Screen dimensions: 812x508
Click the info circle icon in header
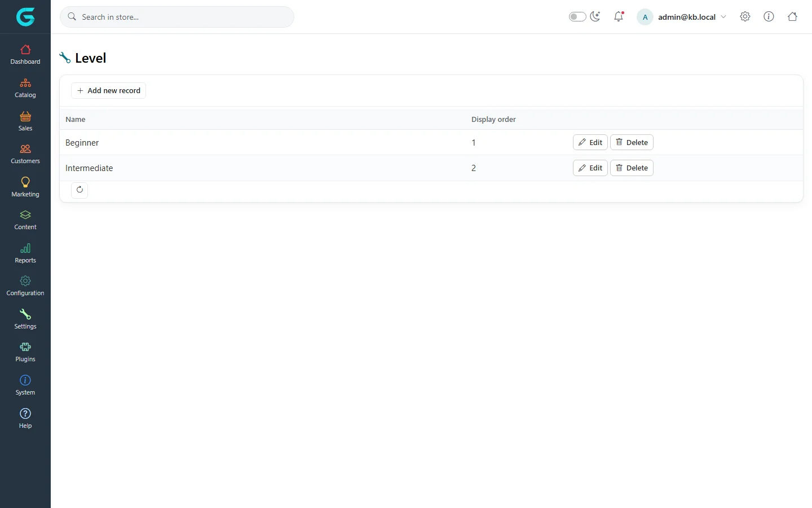(769, 16)
